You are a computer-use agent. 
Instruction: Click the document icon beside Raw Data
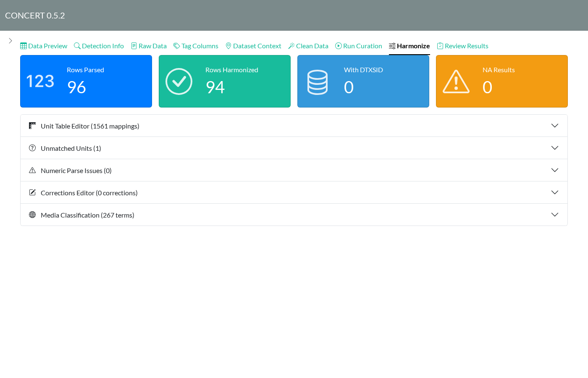[134, 46]
